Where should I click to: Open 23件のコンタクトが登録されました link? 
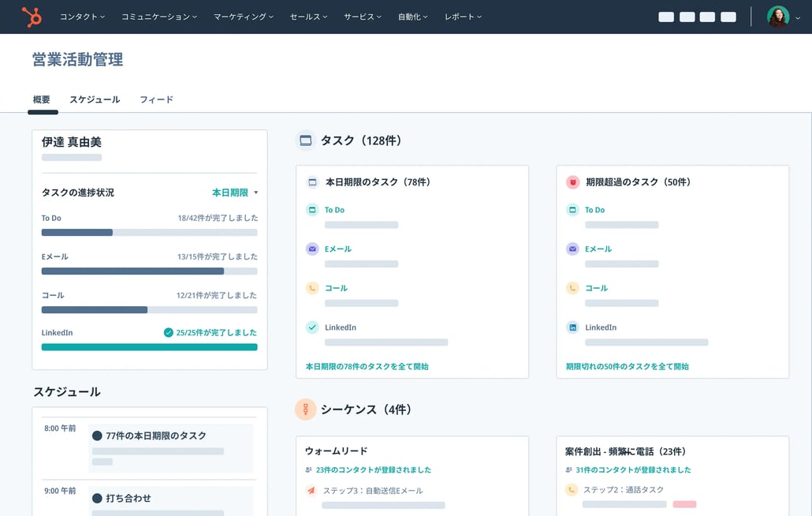(x=374, y=470)
